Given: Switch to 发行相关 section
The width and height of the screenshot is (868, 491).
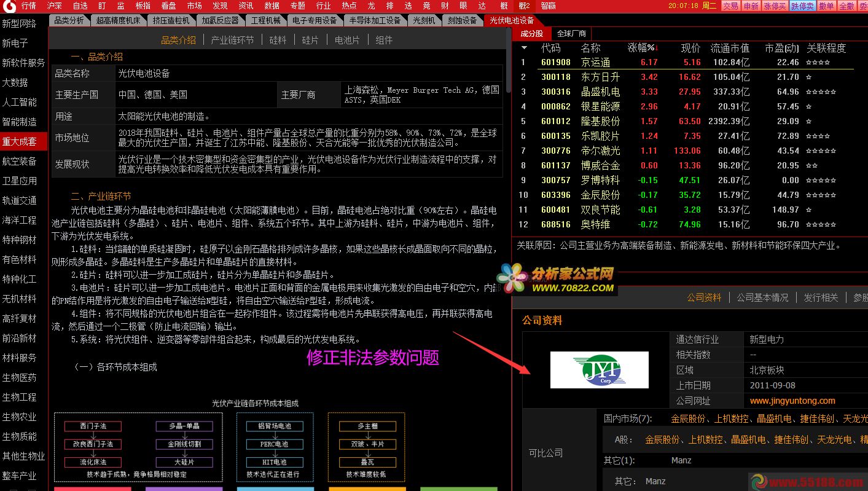Looking at the screenshot, I should [x=821, y=297].
